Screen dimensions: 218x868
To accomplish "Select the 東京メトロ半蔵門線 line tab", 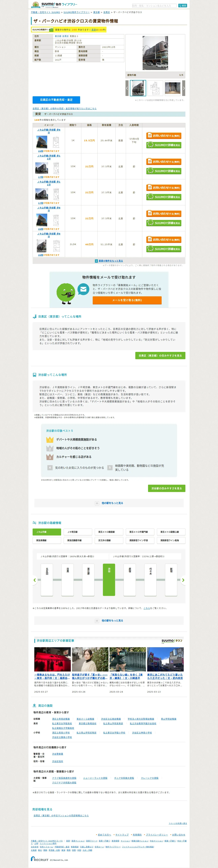I will pos(140,532).
